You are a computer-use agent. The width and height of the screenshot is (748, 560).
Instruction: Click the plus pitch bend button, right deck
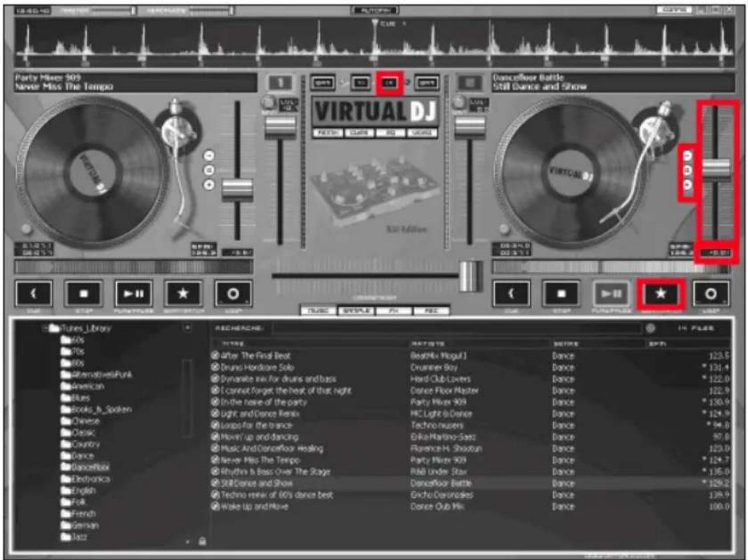coord(687,185)
